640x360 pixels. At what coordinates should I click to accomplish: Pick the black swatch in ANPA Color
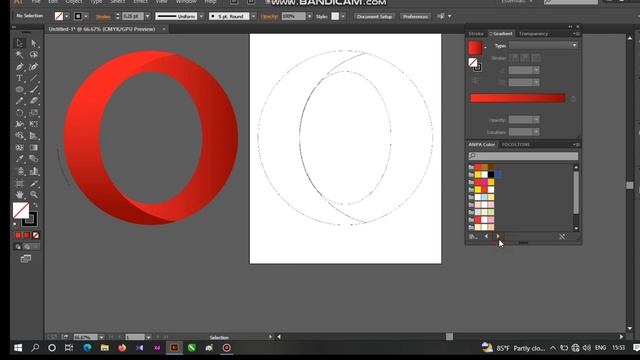[491, 175]
